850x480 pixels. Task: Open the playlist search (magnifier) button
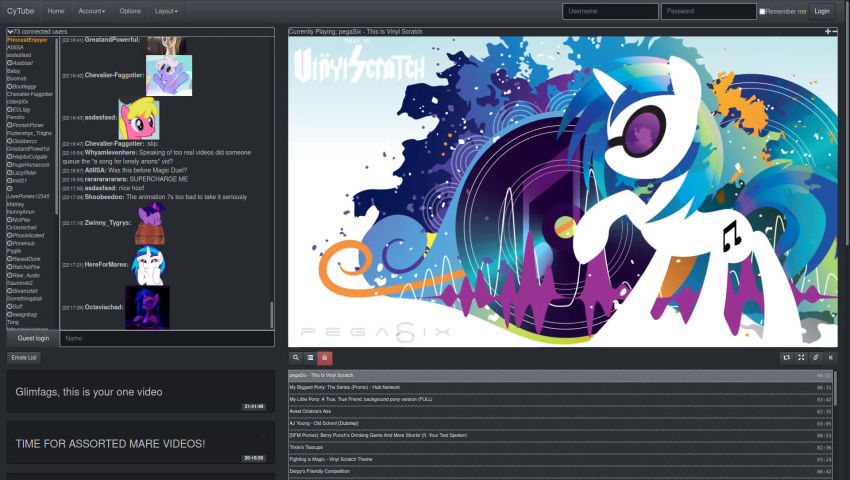tap(295, 357)
